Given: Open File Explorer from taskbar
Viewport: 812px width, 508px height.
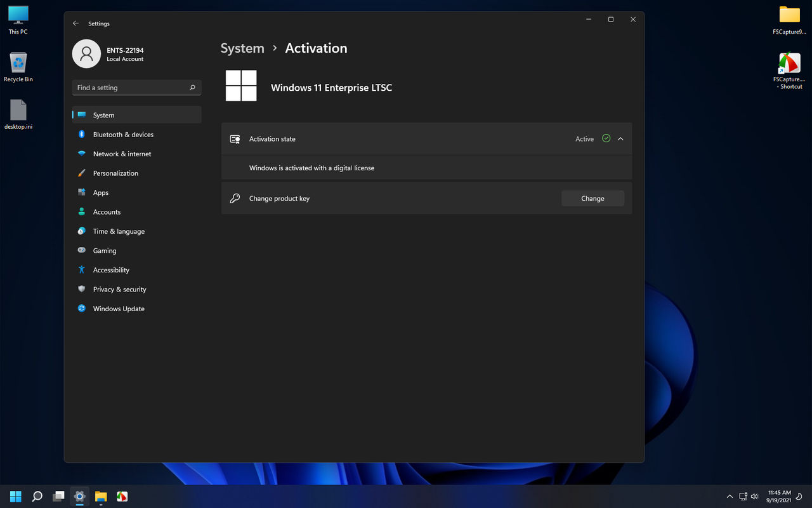Looking at the screenshot, I should [x=101, y=496].
